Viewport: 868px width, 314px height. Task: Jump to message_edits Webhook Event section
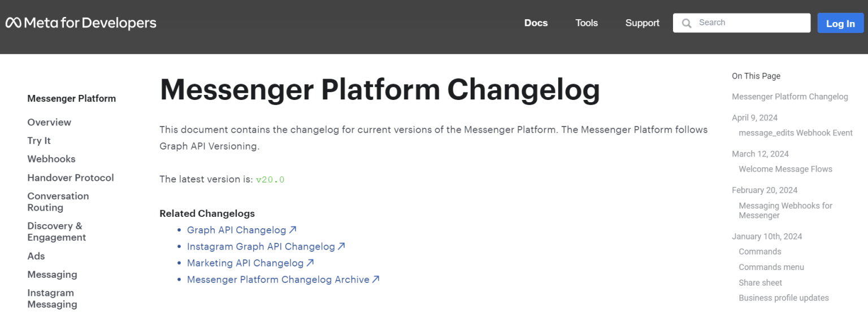796,133
